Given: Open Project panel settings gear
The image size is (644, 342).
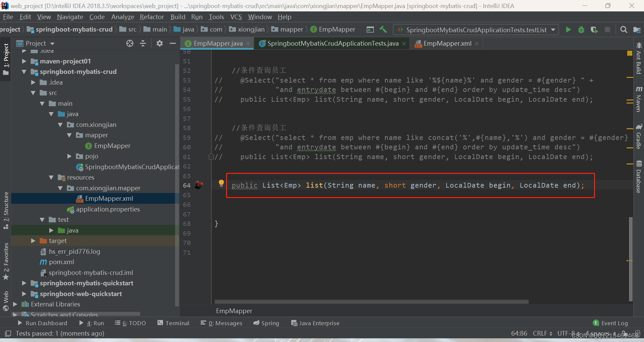Looking at the screenshot, I should pos(160,43).
